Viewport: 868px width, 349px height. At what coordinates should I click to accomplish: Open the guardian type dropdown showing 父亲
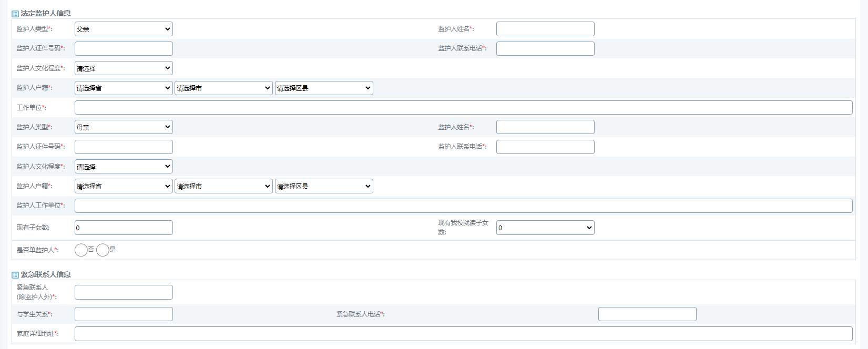point(124,29)
